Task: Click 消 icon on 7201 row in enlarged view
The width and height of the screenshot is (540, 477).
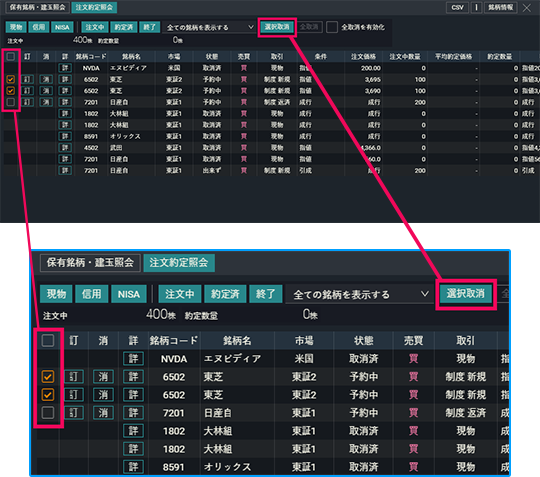Action: pos(103,413)
